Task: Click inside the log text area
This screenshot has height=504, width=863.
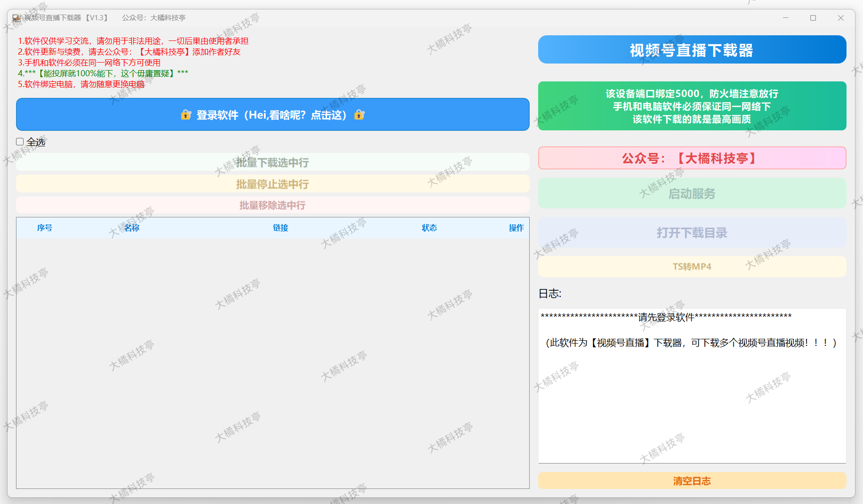Action: pyautogui.click(x=692, y=386)
